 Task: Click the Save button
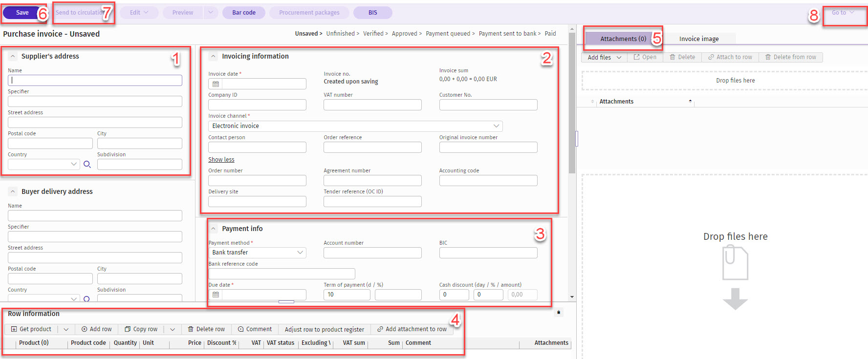pos(22,13)
